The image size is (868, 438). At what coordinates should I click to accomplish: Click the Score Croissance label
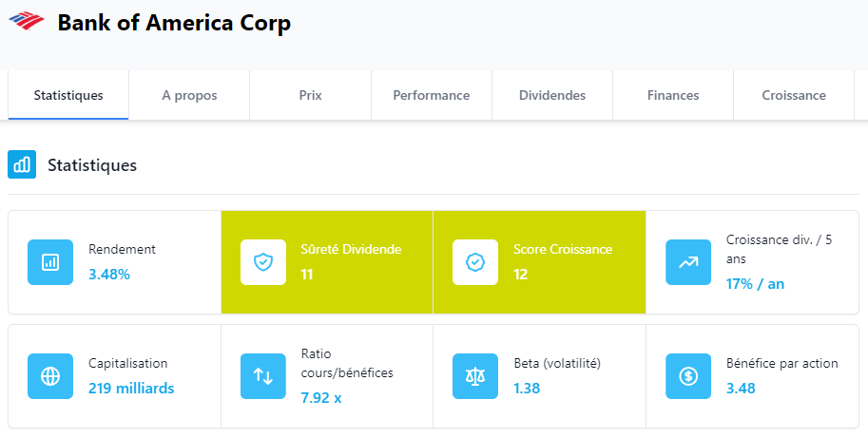[563, 250]
